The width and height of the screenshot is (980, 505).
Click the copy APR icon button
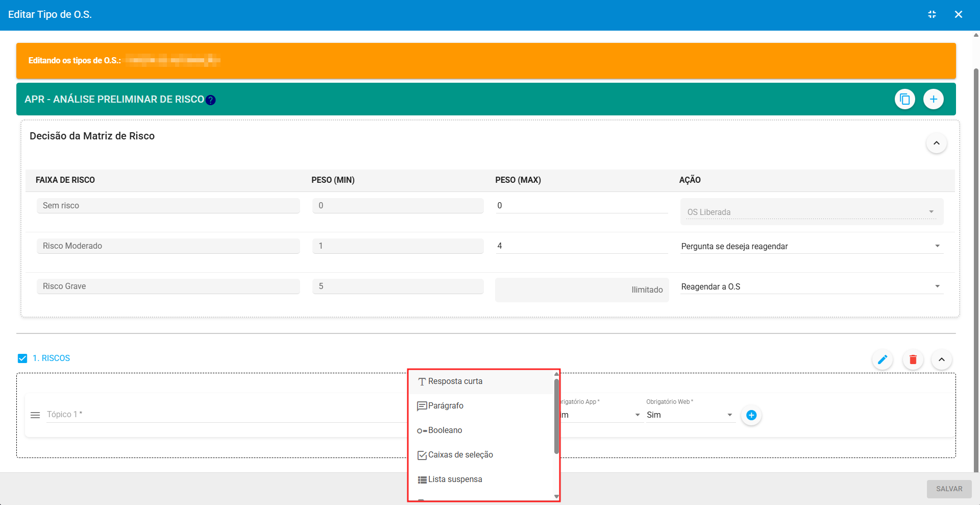pyautogui.click(x=904, y=99)
